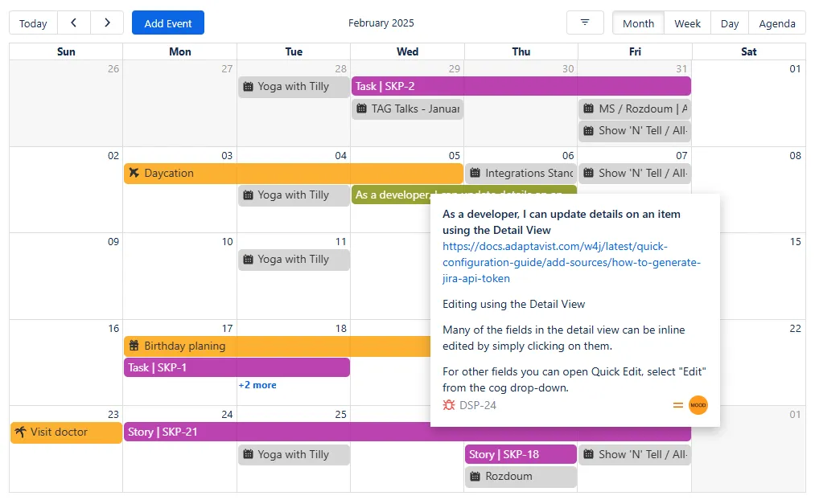The image size is (815, 504).
Task: Open the calendar filter options
Action: pyautogui.click(x=585, y=23)
